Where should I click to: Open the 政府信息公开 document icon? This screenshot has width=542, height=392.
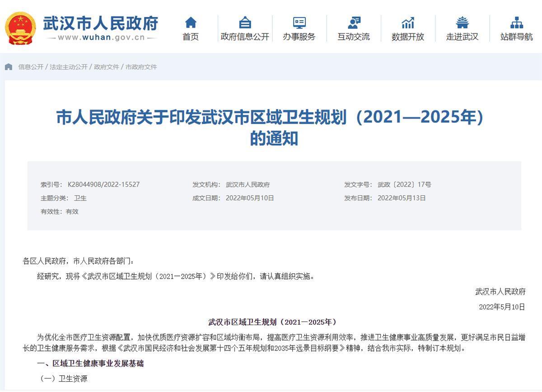(x=245, y=22)
